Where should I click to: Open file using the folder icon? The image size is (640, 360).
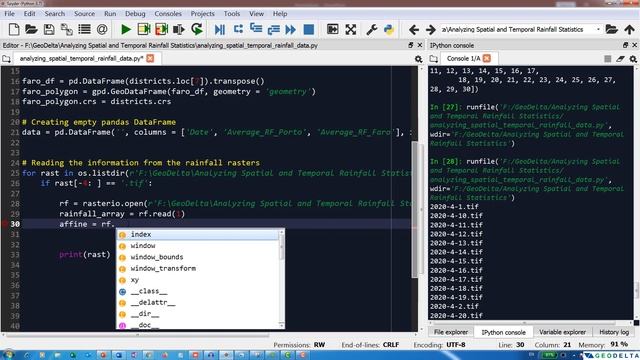coord(31,29)
